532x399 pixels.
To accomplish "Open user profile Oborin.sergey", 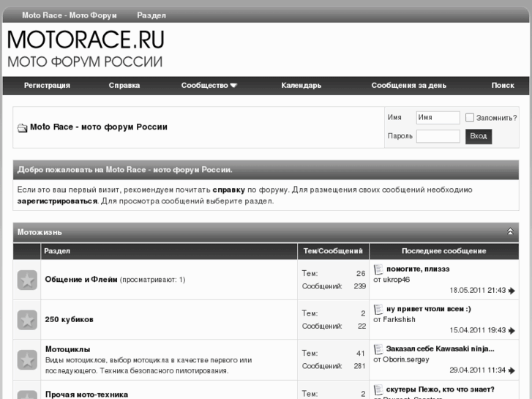I will point(406,359).
